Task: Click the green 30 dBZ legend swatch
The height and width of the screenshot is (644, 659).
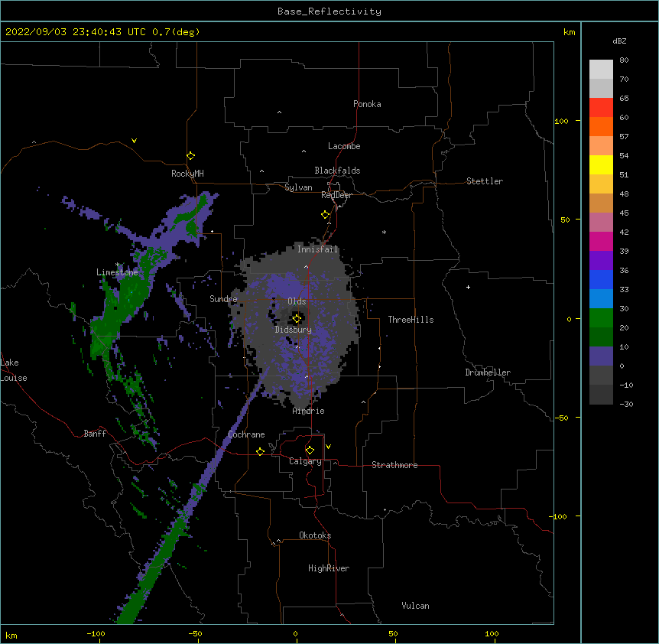Action: tap(601, 318)
